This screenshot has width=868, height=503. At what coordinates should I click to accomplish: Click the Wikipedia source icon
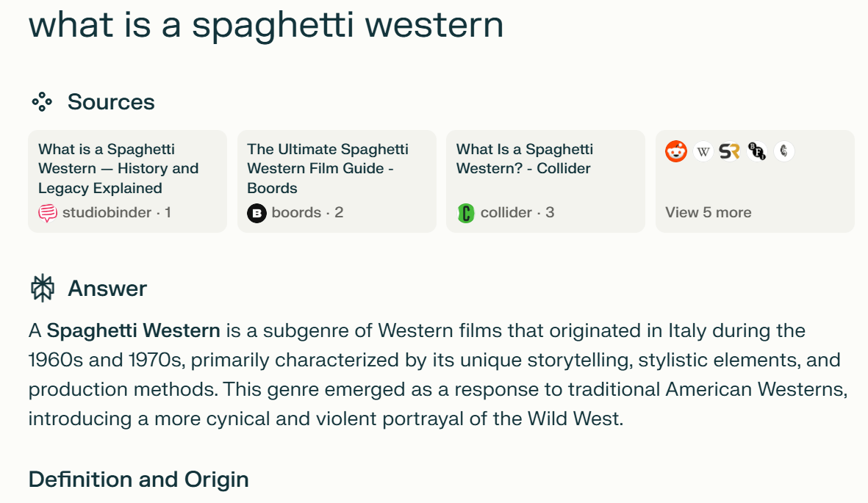pos(703,152)
